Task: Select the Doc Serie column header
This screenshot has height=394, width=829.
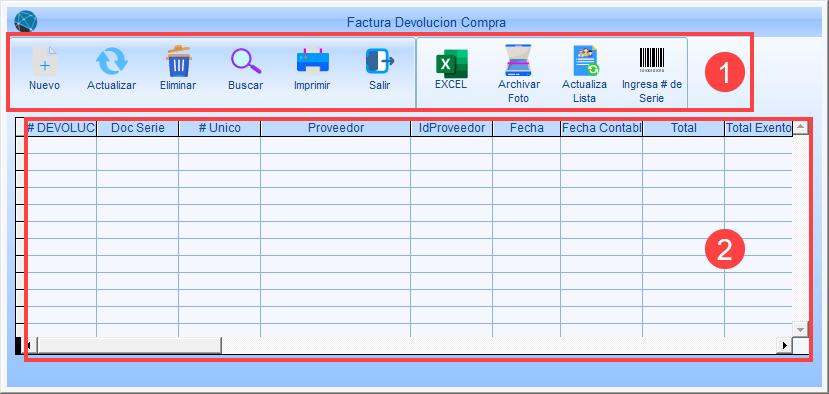Action: tap(137, 128)
